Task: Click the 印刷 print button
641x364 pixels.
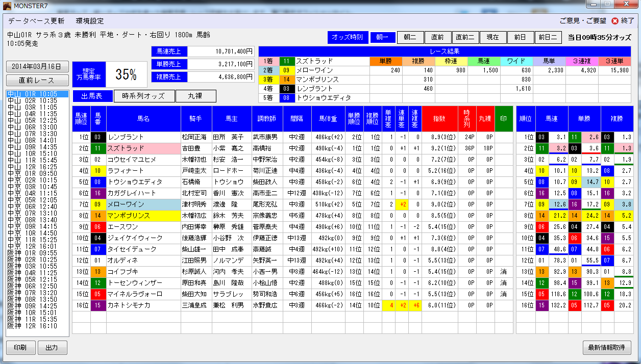Action: (21, 348)
